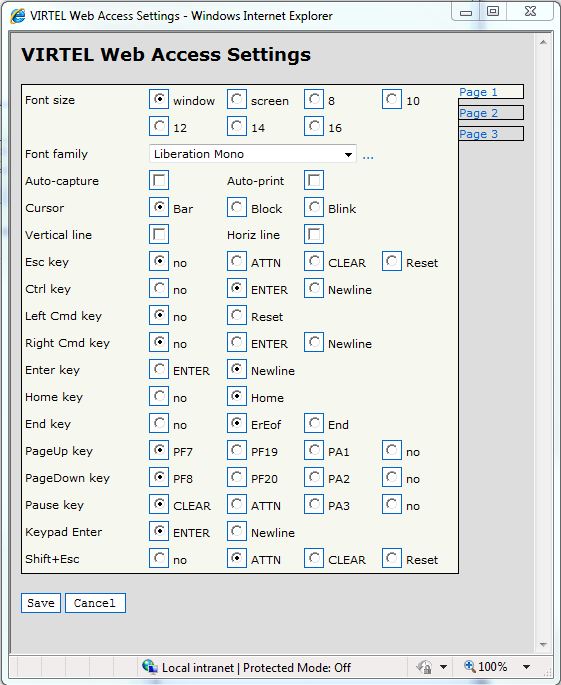Close the VIRTEL settings window
Image resolution: width=561 pixels, height=685 pixels.
click(x=530, y=12)
